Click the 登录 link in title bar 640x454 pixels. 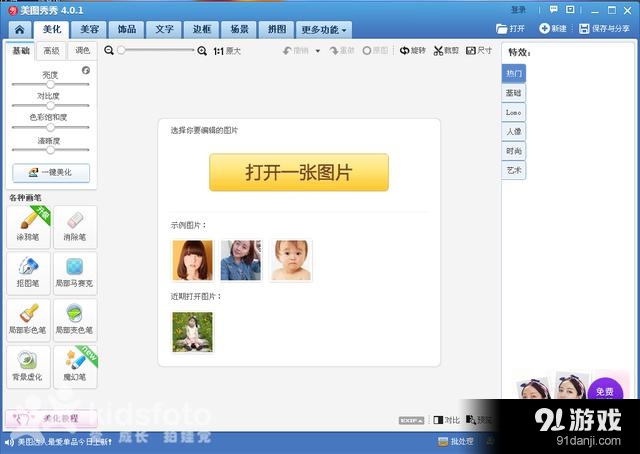(518, 10)
